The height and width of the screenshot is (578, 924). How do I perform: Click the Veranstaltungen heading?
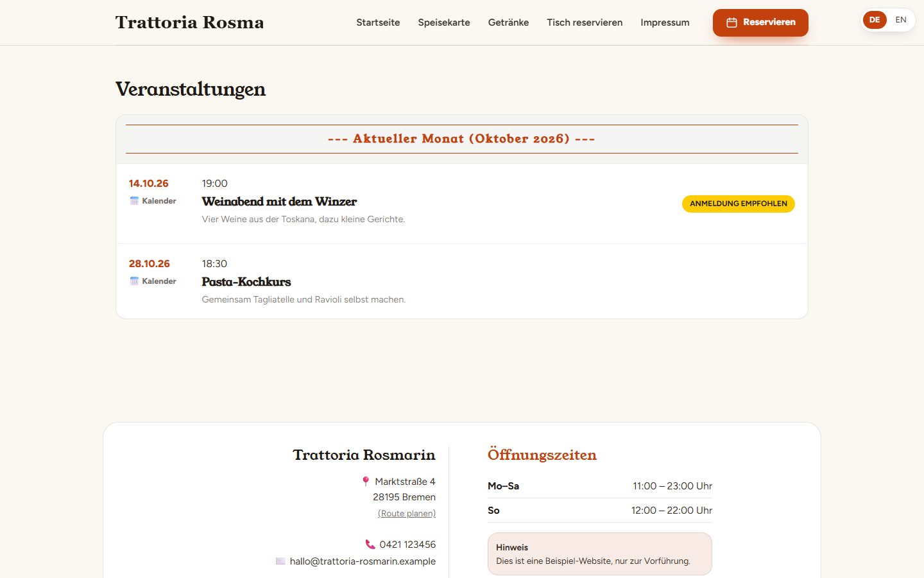tap(191, 89)
